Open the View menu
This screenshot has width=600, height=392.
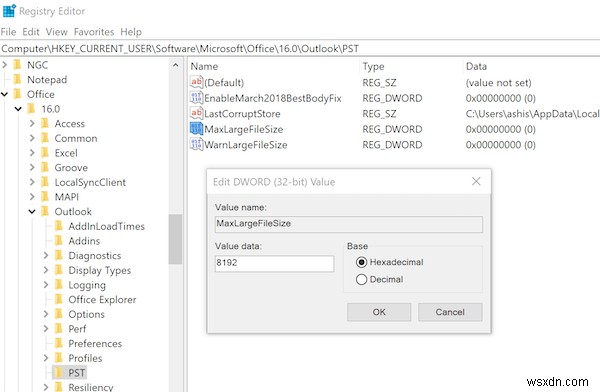[x=57, y=32]
